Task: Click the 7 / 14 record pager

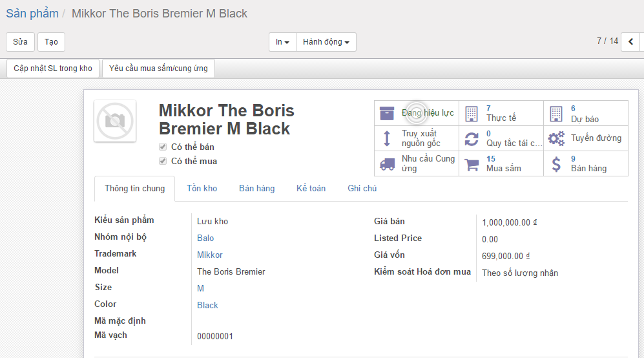Action: point(607,41)
